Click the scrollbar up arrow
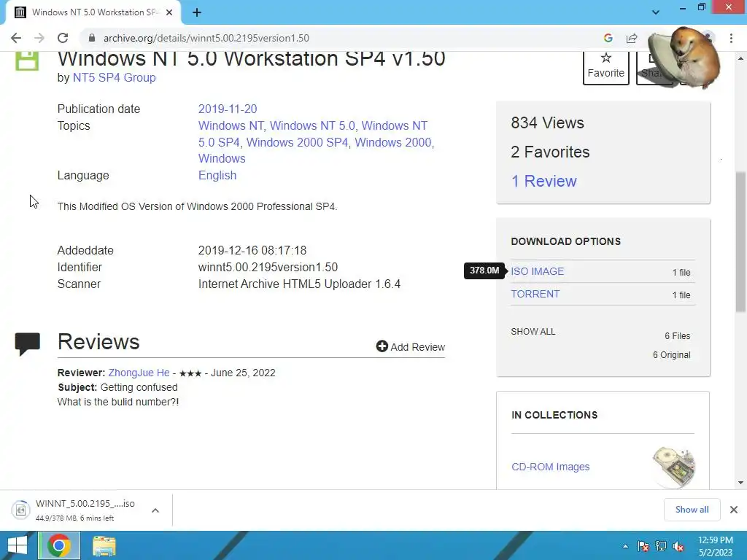The height and width of the screenshot is (560, 747). pyautogui.click(x=740, y=58)
